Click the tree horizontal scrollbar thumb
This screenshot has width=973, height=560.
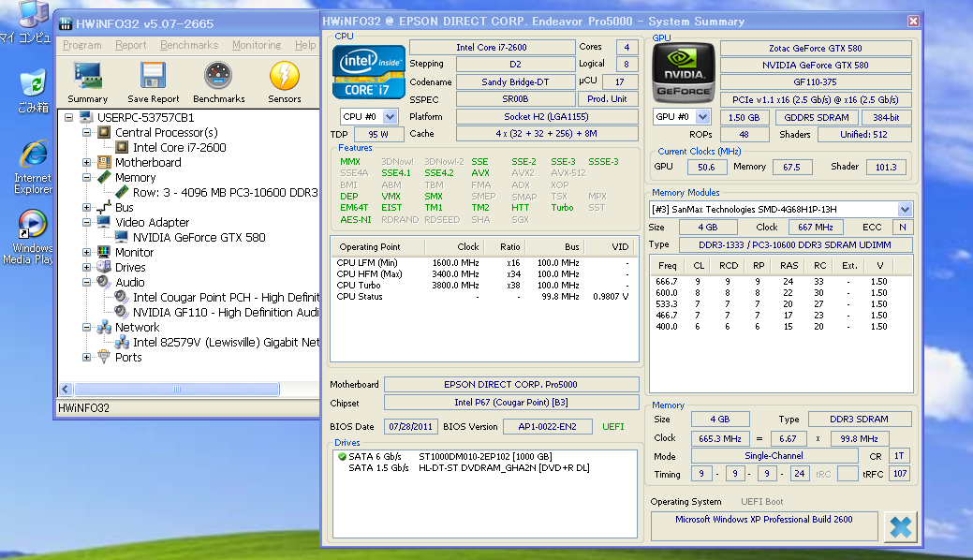tap(177, 390)
